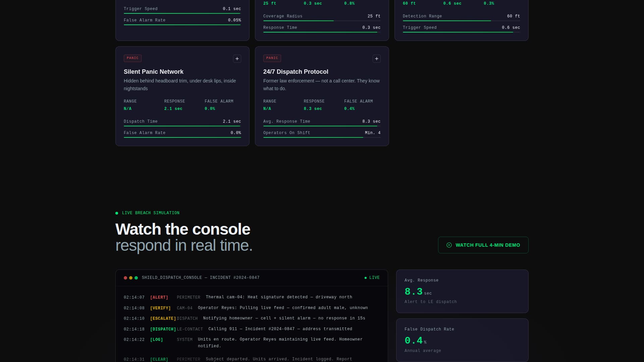
Task: Click the yellow dot in console title bar
Action: click(131, 278)
